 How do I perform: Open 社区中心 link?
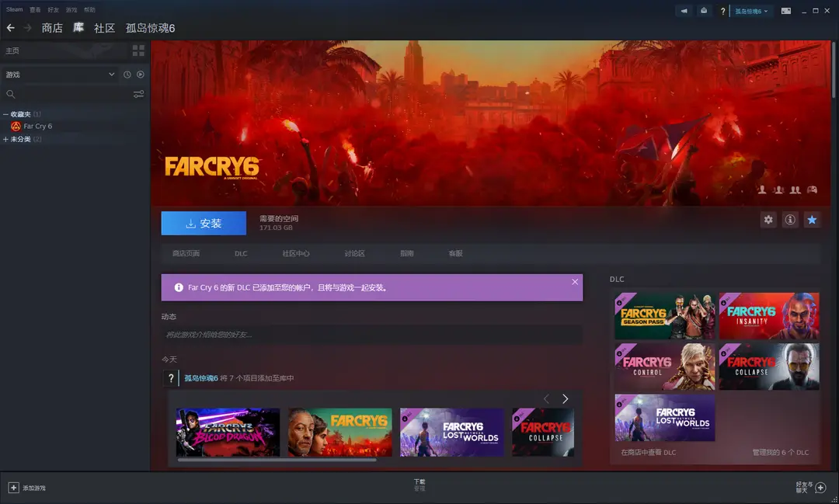click(296, 253)
